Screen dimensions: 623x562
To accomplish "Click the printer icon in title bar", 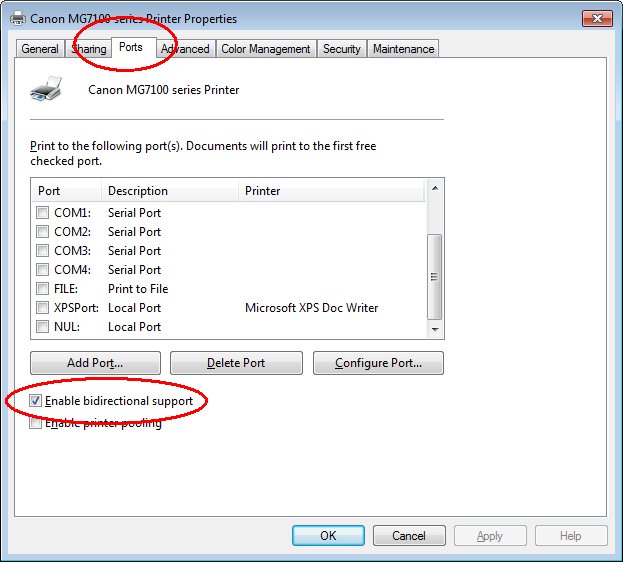I will click(x=15, y=18).
